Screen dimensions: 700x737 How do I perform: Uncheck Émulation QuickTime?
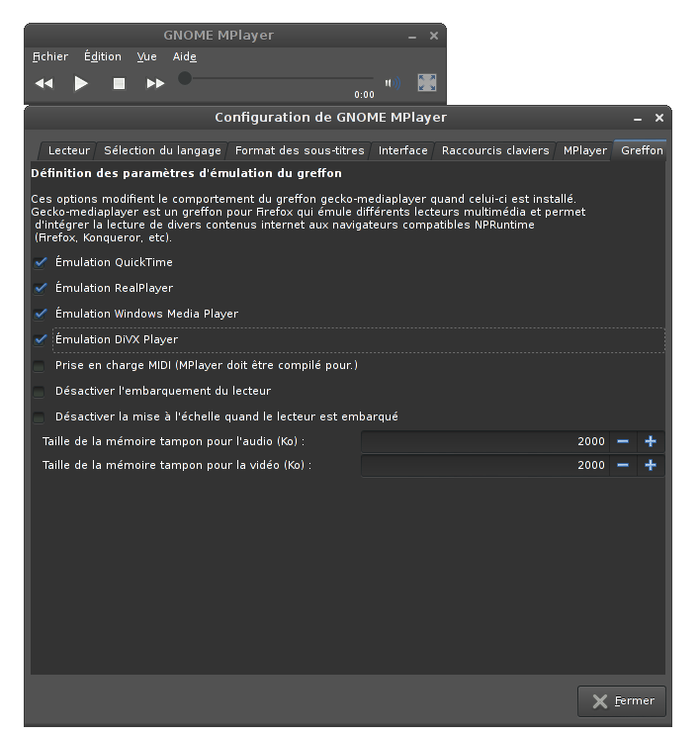(41, 262)
